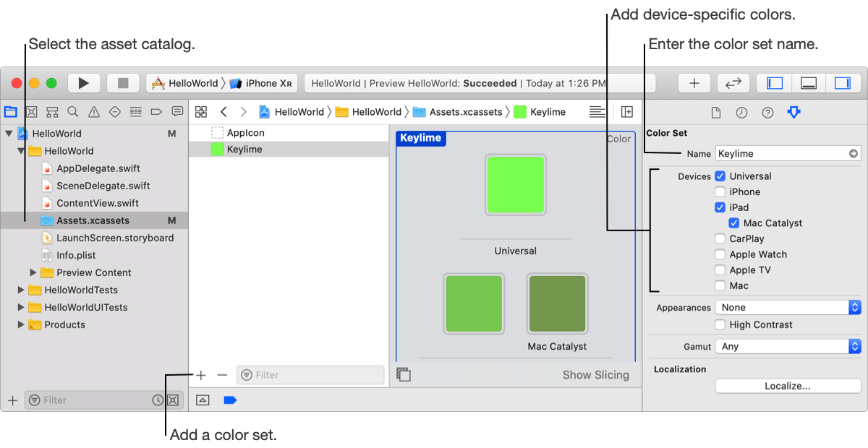Show the File inspector
Screen dimensions: 868x448
tap(715, 112)
